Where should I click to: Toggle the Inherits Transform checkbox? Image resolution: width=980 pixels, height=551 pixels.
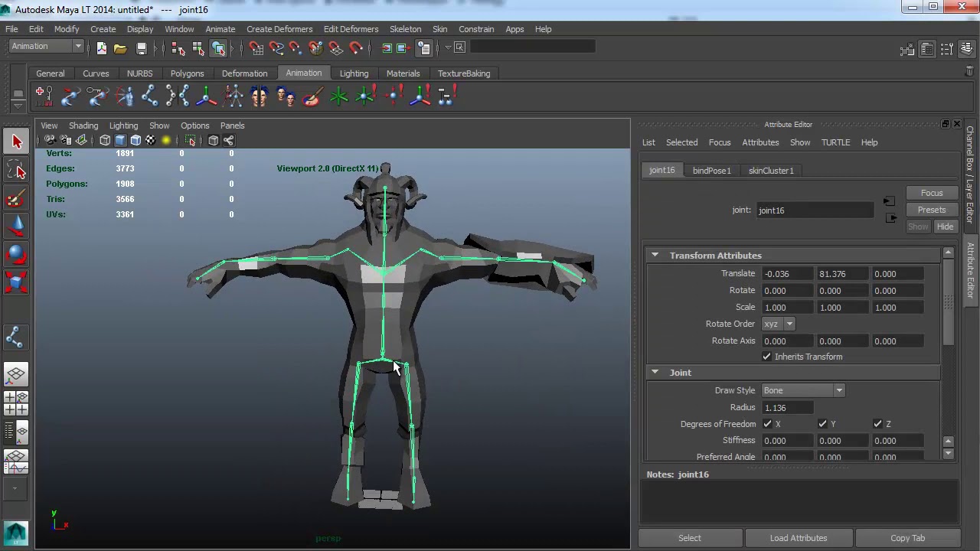coord(766,357)
